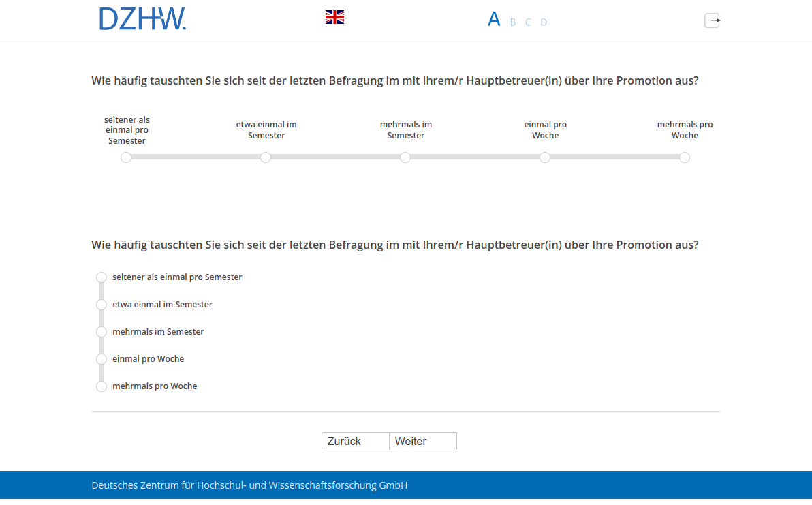Click the exit arrow icon top right
The image size is (812, 505).
[x=712, y=20]
